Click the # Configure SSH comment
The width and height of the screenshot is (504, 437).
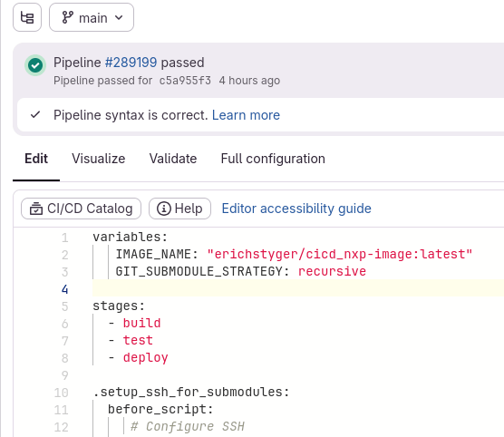tap(188, 426)
